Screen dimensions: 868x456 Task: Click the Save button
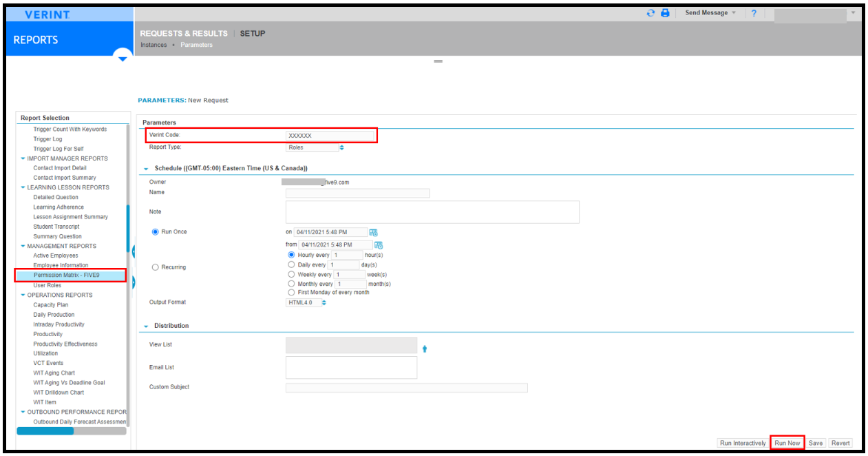point(816,443)
